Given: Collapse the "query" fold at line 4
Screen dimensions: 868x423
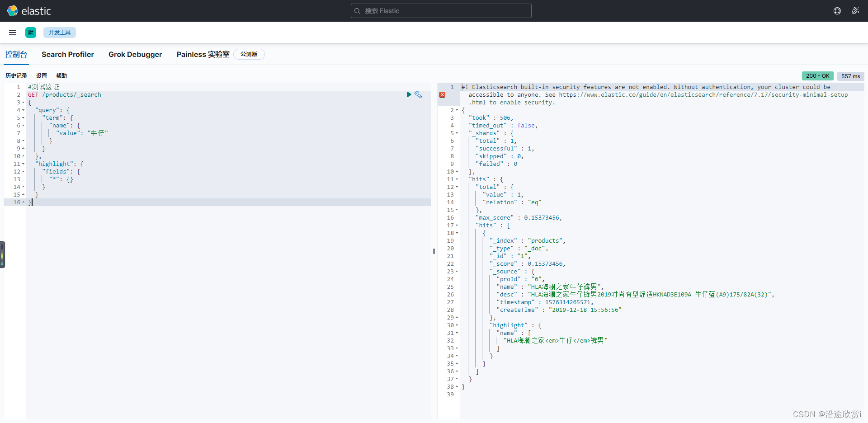Looking at the screenshot, I should [x=24, y=110].
